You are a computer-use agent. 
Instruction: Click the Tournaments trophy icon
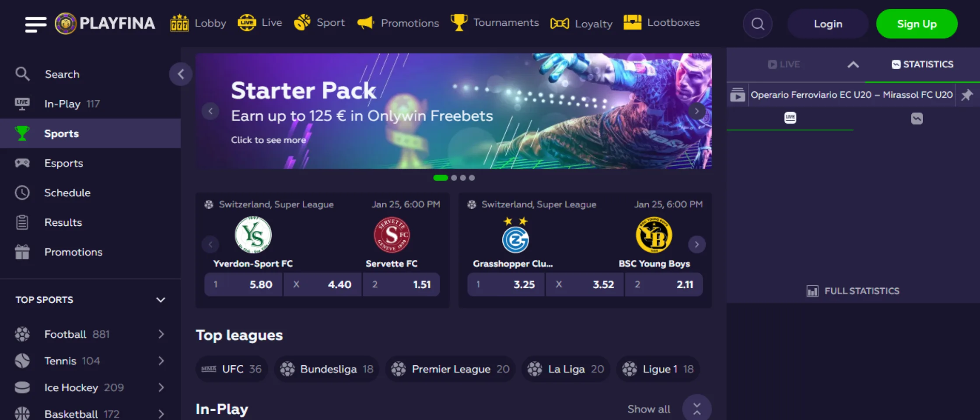coord(458,22)
